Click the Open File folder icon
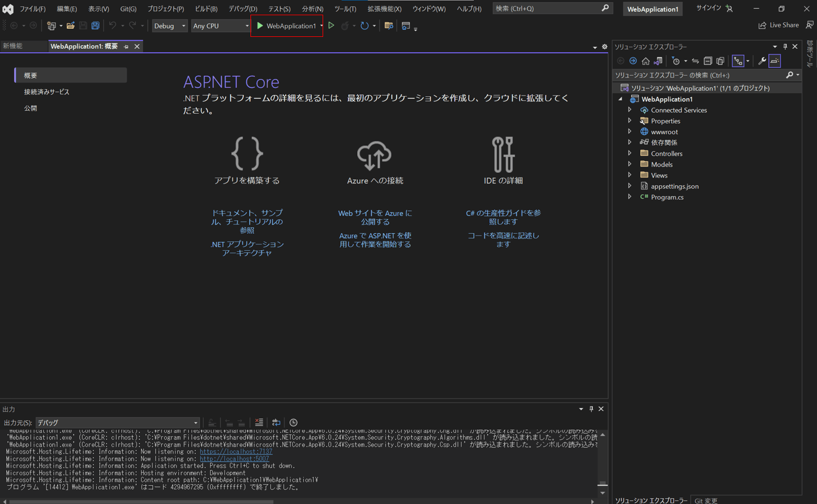Image resolution: width=817 pixels, height=504 pixels. coord(70,26)
